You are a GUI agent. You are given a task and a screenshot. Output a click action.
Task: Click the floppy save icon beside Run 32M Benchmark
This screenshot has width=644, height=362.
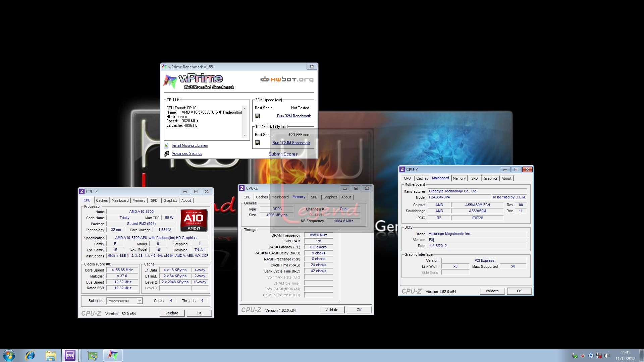coord(257,116)
